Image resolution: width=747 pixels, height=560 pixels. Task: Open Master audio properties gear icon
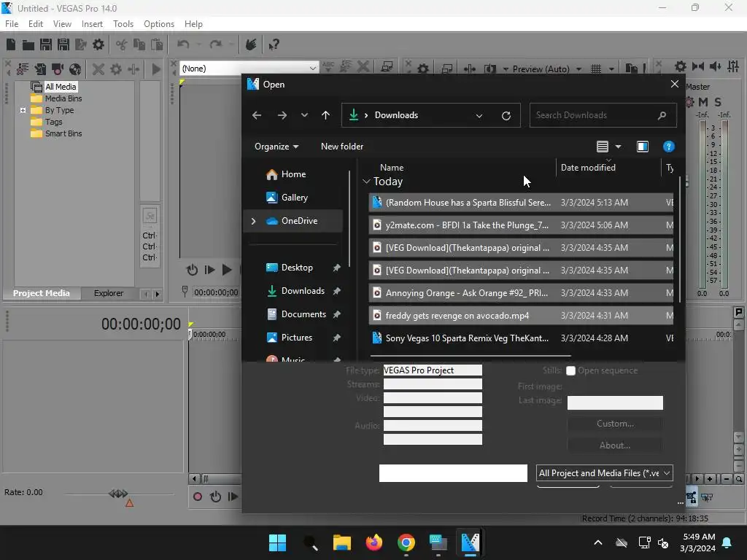[x=681, y=66]
